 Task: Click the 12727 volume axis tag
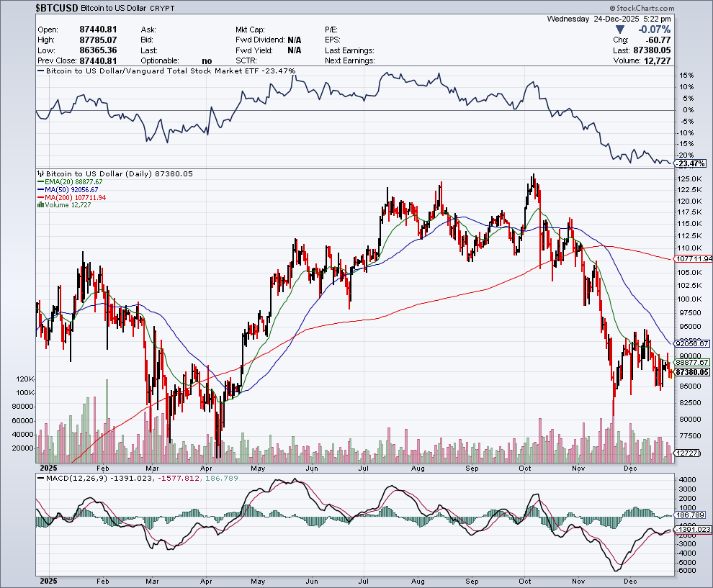tap(687, 453)
